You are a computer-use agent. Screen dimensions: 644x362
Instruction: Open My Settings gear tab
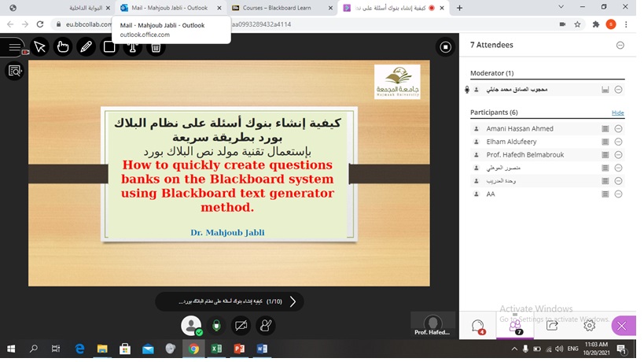590,327
